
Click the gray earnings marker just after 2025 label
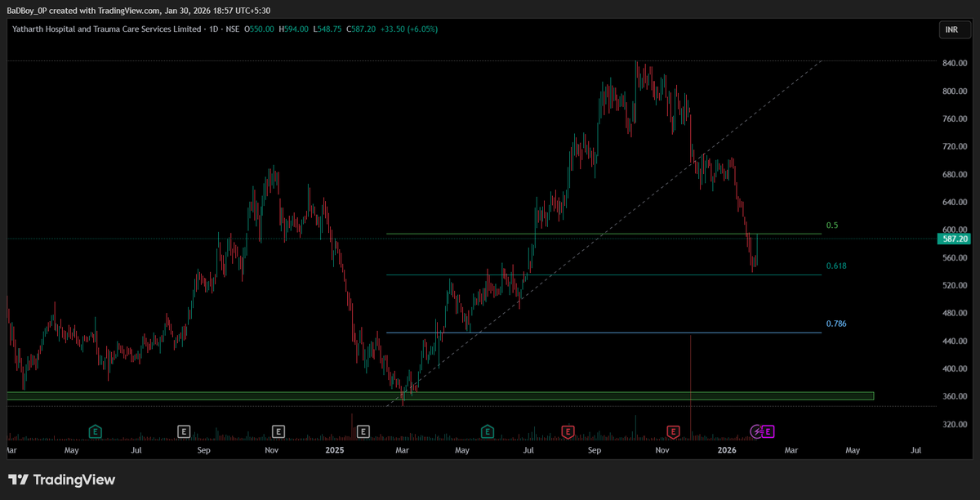[363, 431]
